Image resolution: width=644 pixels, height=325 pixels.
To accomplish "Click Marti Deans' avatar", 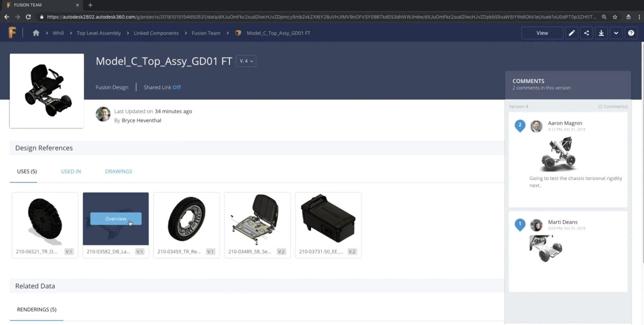I will (536, 225).
